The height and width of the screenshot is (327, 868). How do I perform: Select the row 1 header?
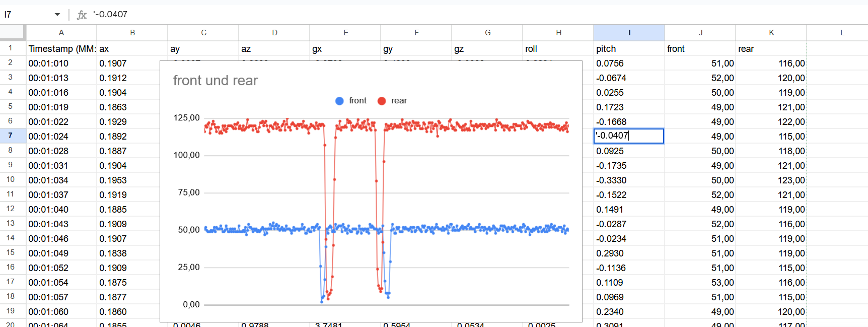click(x=11, y=48)
